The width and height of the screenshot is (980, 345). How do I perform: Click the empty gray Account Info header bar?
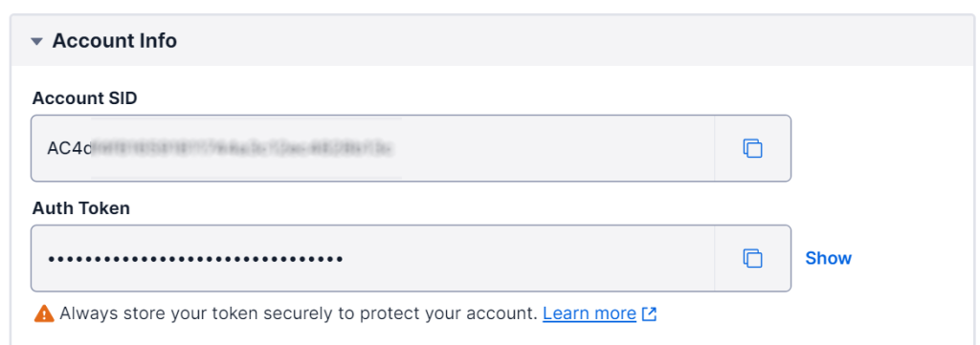pyautogui.click(x=563, y=41)
